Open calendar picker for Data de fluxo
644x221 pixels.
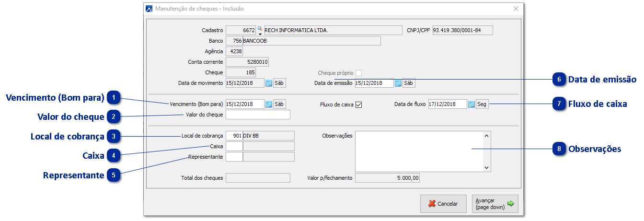[471, 104]
